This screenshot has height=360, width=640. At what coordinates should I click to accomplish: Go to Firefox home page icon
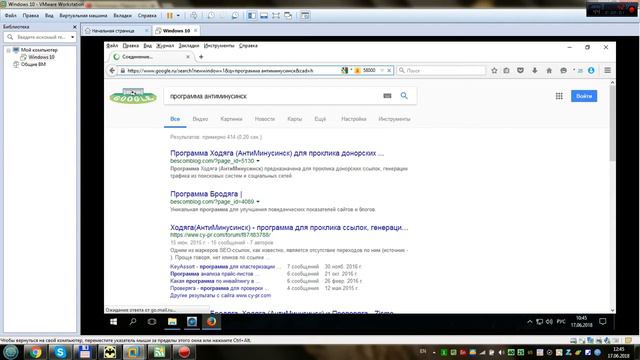549,71
